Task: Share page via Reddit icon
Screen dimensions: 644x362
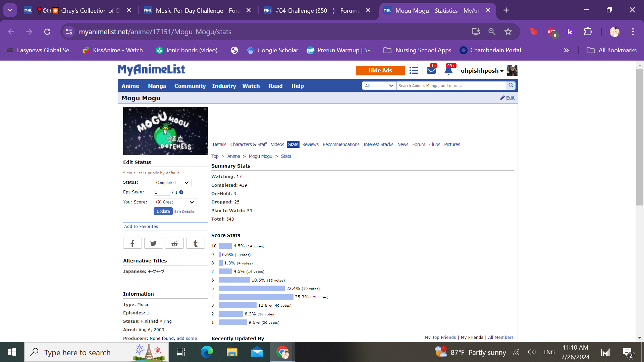Action: coord(174,243)
